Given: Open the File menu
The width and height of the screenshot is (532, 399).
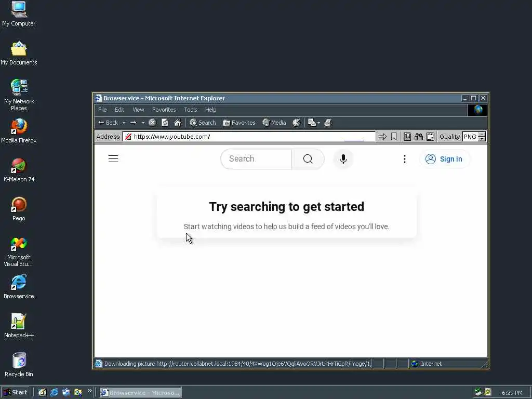Looking at the screenshot, I should [102, 110].
